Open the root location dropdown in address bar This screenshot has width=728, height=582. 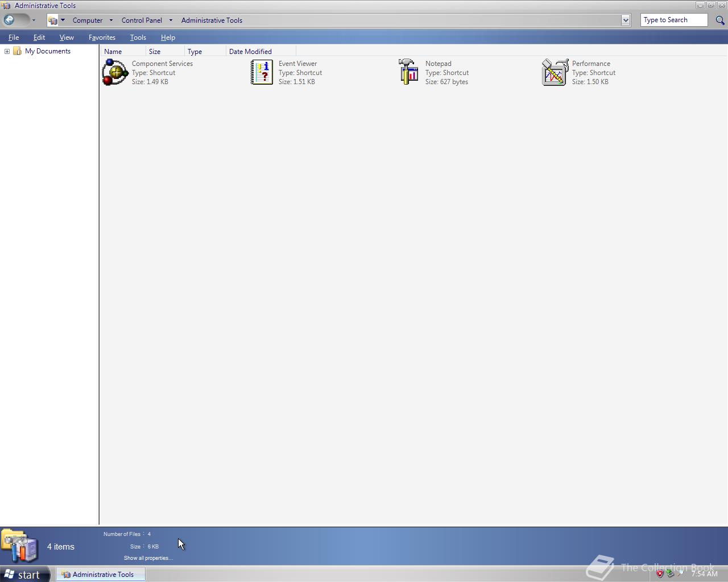click(x=63, y=20)
